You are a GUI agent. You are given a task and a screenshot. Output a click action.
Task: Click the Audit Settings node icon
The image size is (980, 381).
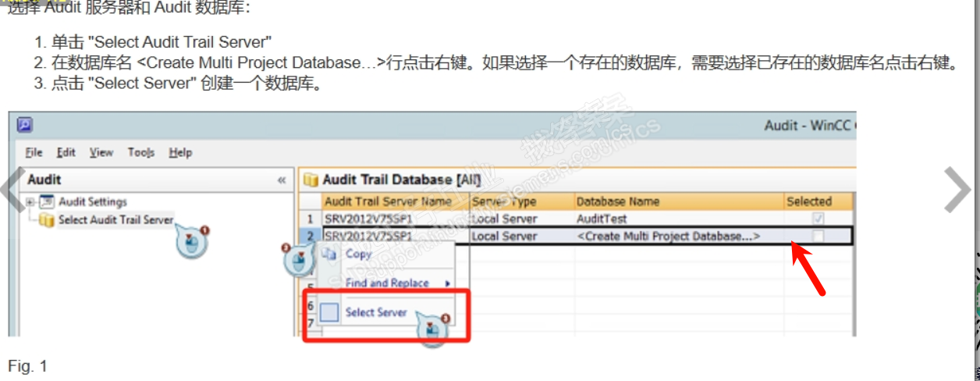[x=47, y=201]
